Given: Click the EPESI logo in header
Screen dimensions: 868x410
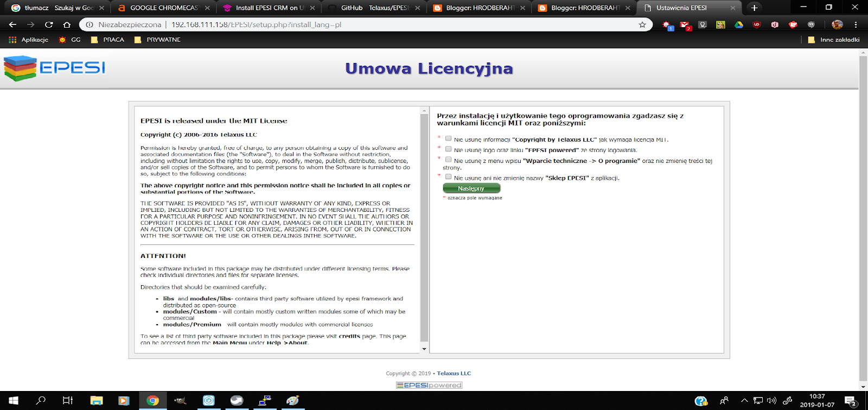Looking at the screenshot, I should [54, 68].
